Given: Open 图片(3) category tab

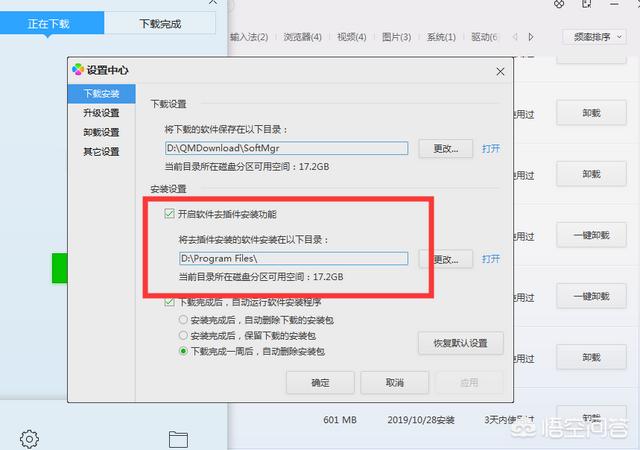Looking at the screenshot, I should pyautogui.click(x=396, y=37).
